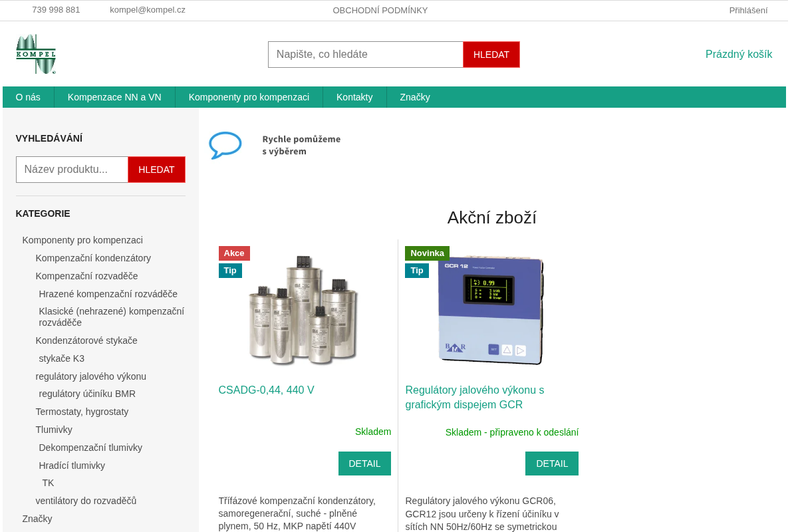Screen dimensions: 798x532
Task: Click the main search field at top
Action: pyautogui.click(x=366, y=55)
